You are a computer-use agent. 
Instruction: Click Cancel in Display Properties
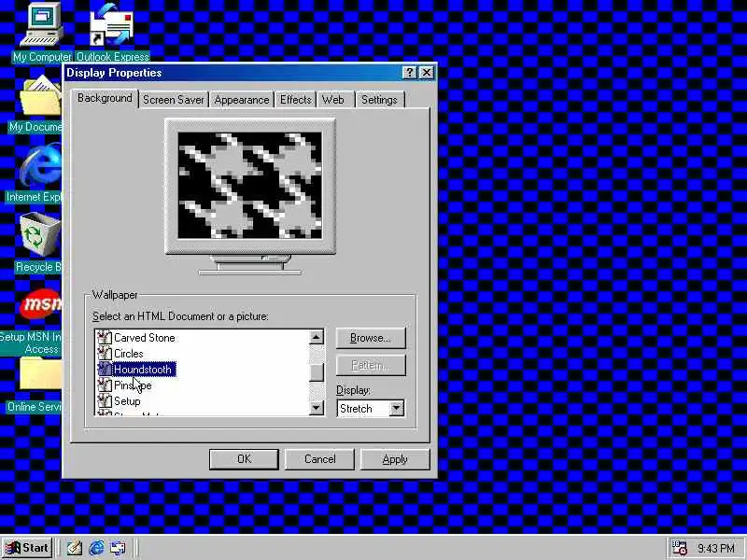point(319,459)
